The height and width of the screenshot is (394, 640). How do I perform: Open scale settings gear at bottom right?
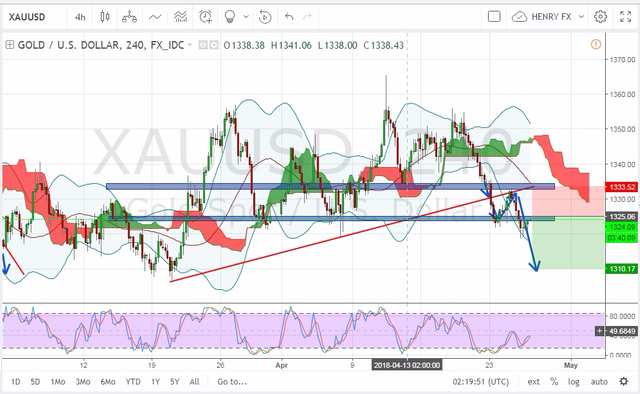point(624,382)
